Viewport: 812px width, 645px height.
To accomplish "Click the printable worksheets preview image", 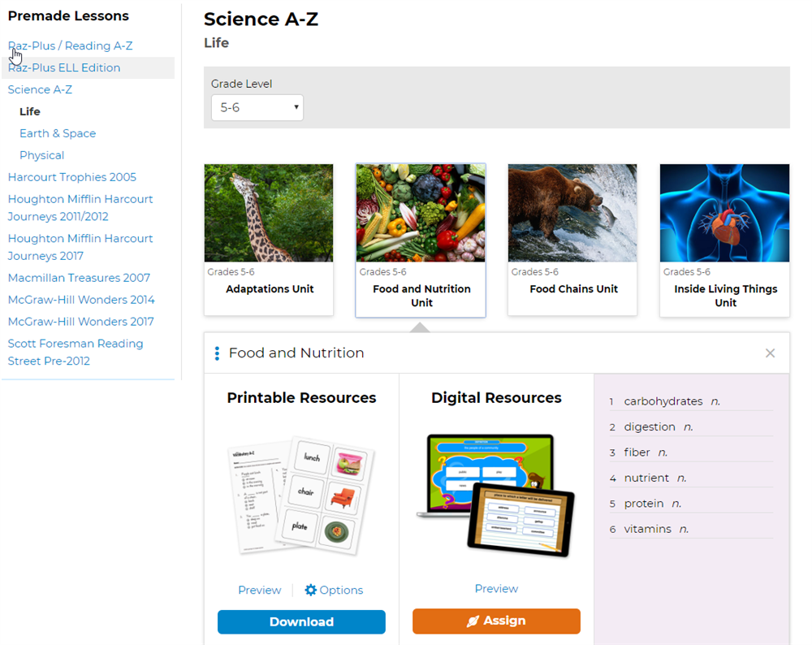I will click(x=300, y=497).
